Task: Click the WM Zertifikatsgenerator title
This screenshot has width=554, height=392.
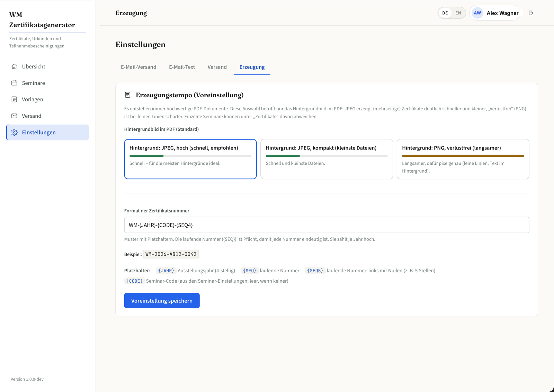Action: point(42,20)
